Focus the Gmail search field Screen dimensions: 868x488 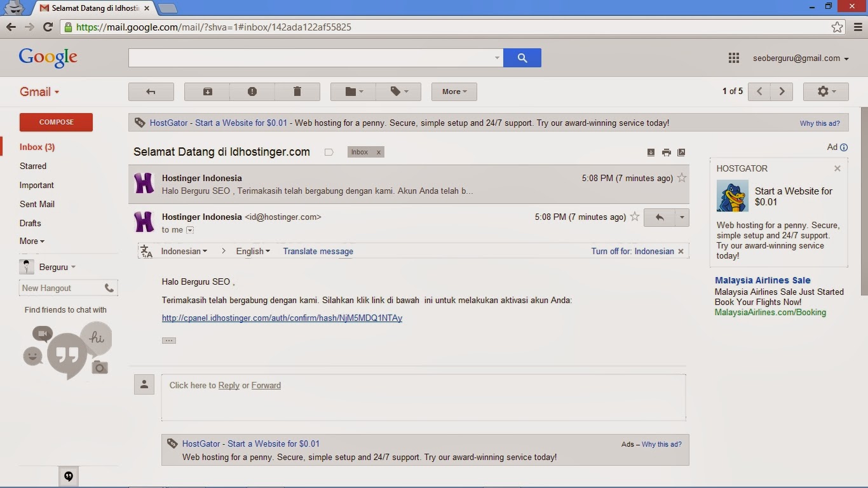(311, 58)
